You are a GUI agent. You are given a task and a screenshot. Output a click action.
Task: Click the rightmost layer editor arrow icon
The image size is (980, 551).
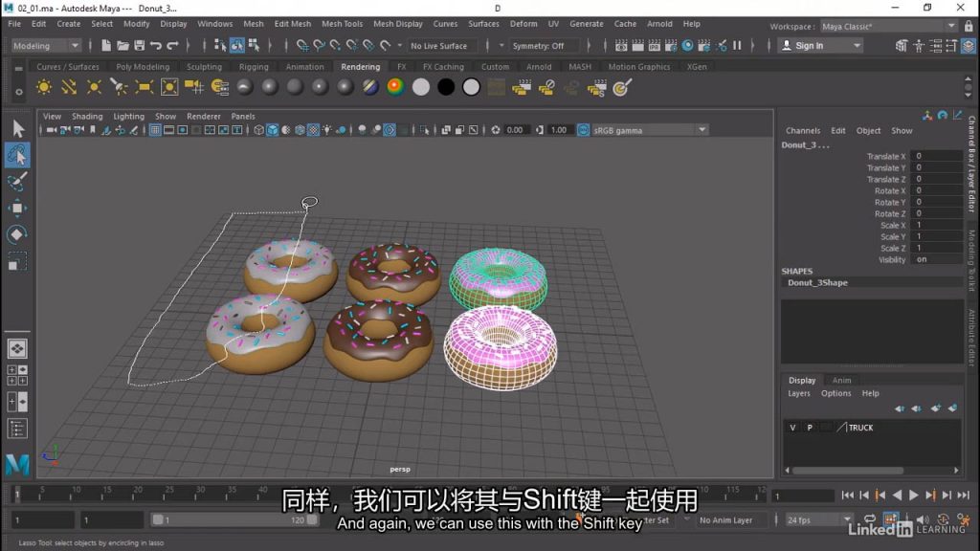pyautogui.click(x=952, y=408)
